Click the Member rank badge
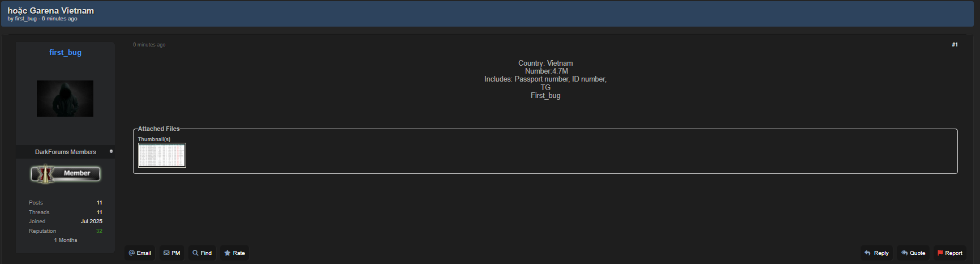This screenshot has width=980, height=264. (x=66, y=174)
